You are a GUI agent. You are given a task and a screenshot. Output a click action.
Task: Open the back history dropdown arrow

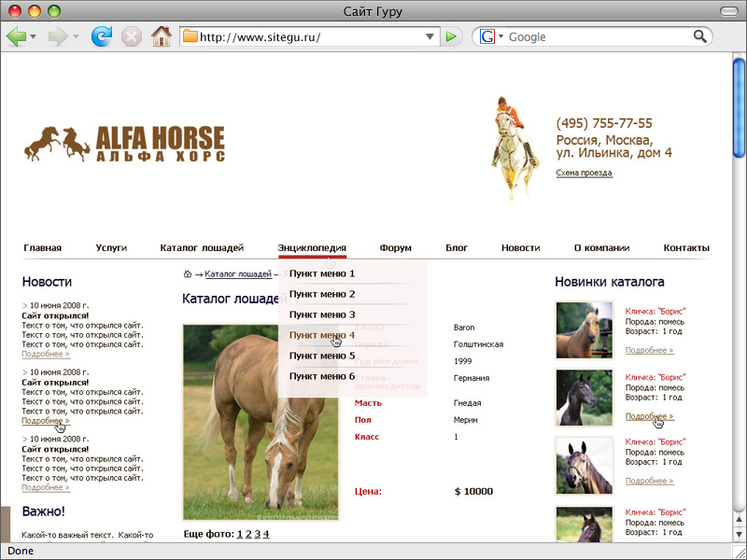(33, 36)
